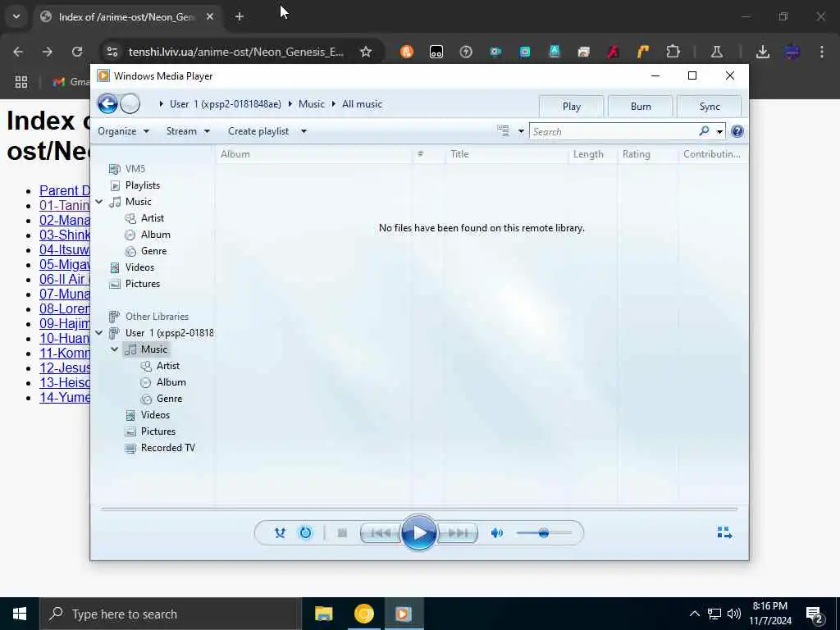Click Create playlist
Image resolution: width=840 pixels, height=630 pixels.
pos(258,131)
